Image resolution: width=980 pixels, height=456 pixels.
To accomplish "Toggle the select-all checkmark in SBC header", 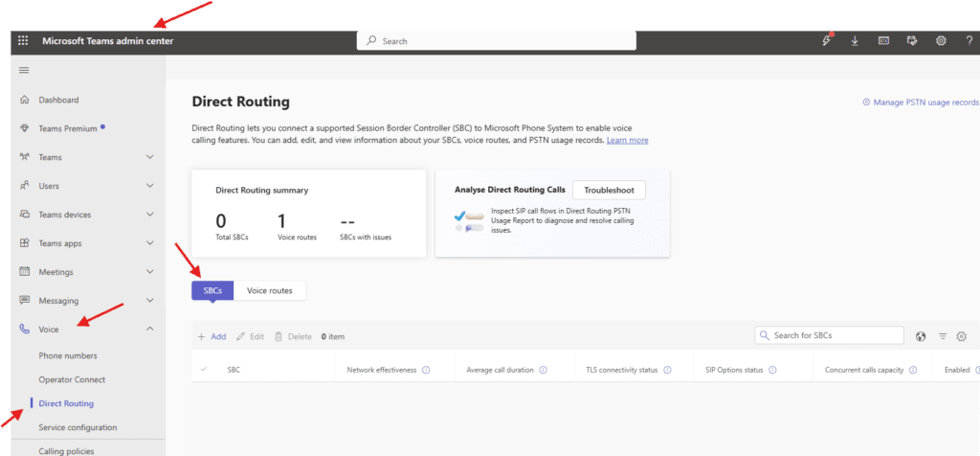I will click(204, 370).
